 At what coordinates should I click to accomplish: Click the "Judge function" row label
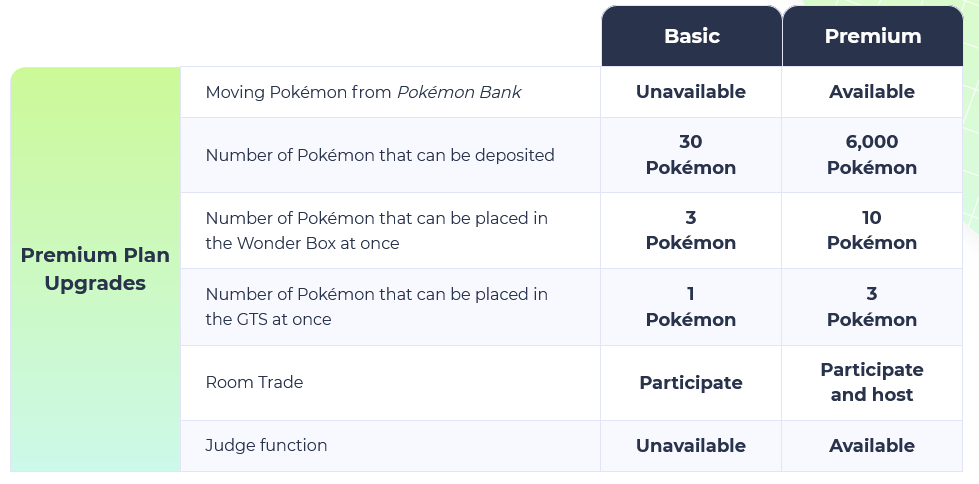[x=266, y=445]
